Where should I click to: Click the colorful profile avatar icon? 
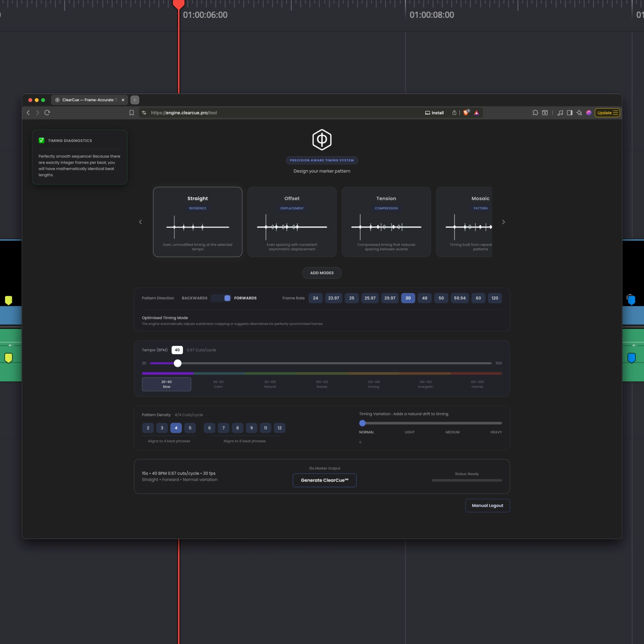pos(589,113)
